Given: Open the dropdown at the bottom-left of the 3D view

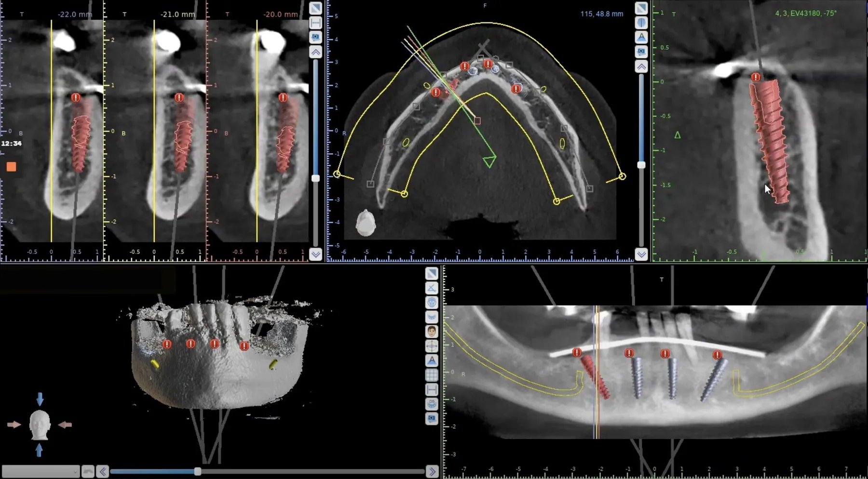Looking at the screenshot, I should click(x=41, y=471).
